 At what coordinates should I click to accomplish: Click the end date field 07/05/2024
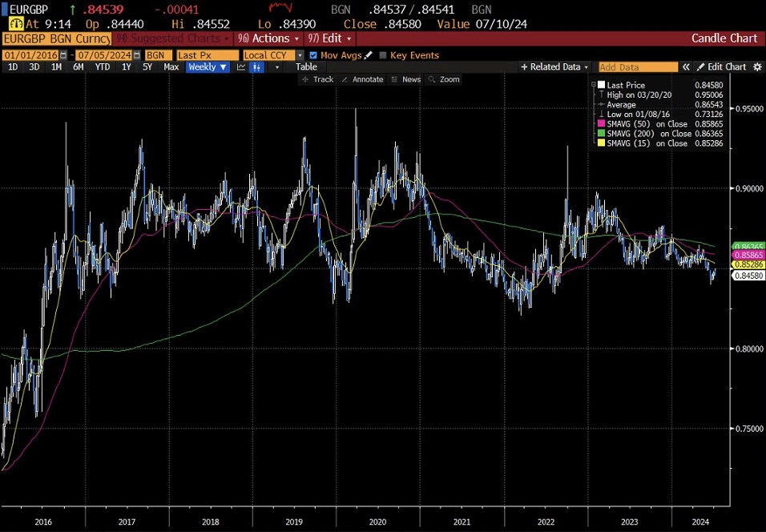(104, 55)
